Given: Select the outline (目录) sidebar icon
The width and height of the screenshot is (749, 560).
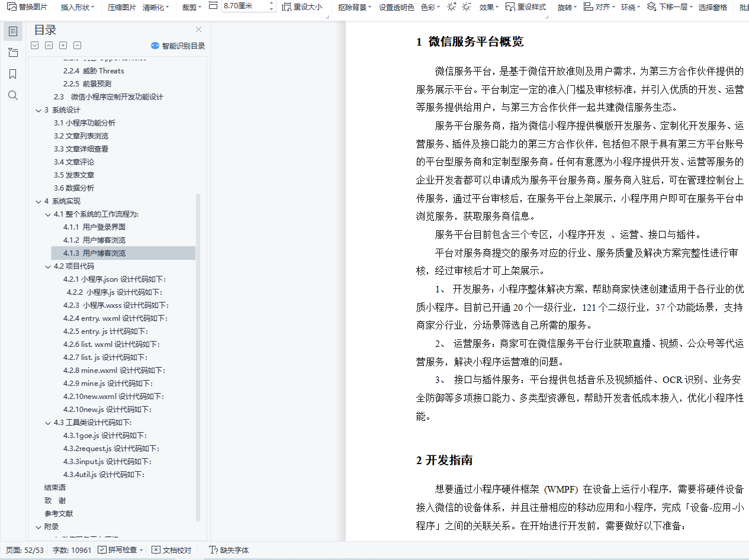Looking at the screenshot, I should [13, 31].
